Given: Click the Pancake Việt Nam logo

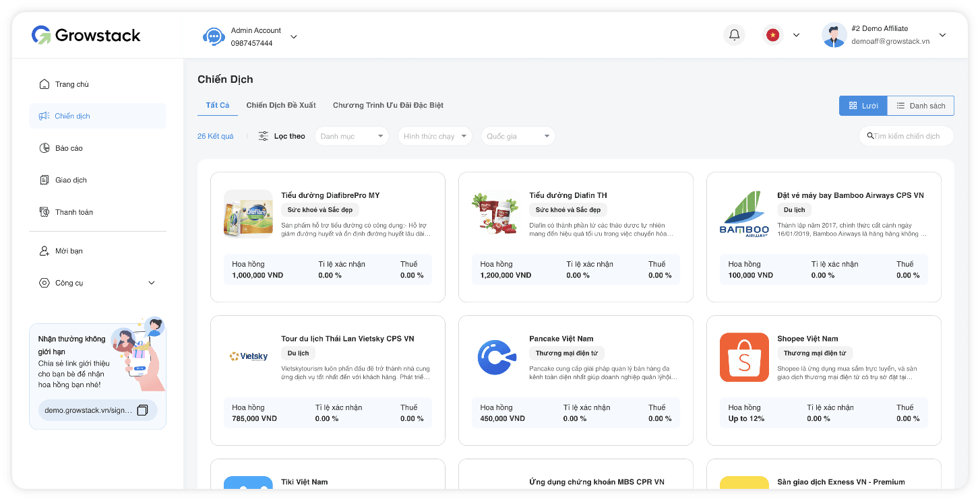Looking at the screenshot, I should pos(496,357).
